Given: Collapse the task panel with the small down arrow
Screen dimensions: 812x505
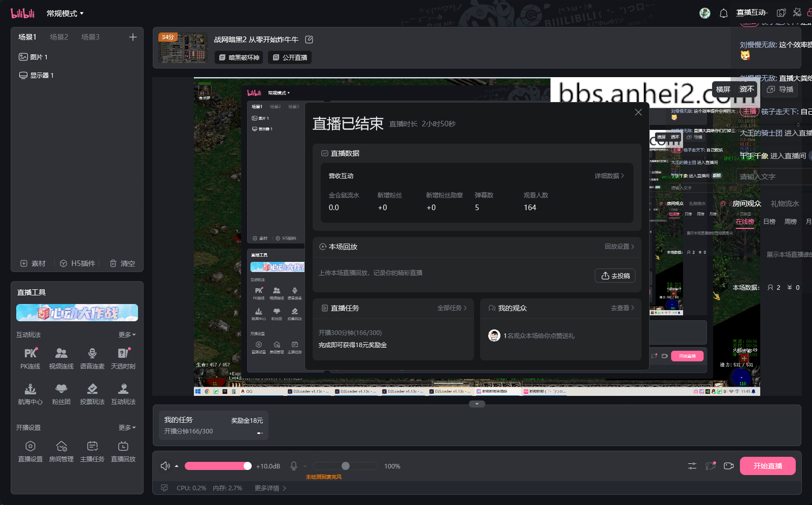Looking at the screenshot, I should 477,404.
